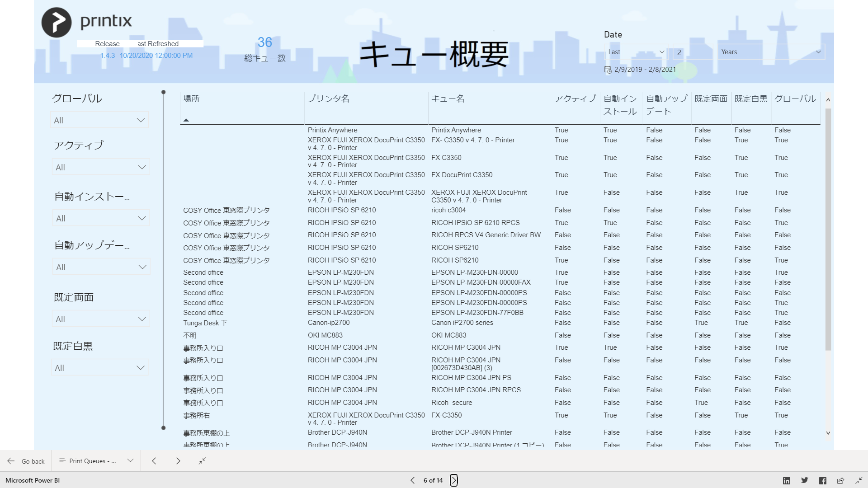Go to previous report page arrow
This screenshot has width=868, height=488.
(x=154, y=461)
